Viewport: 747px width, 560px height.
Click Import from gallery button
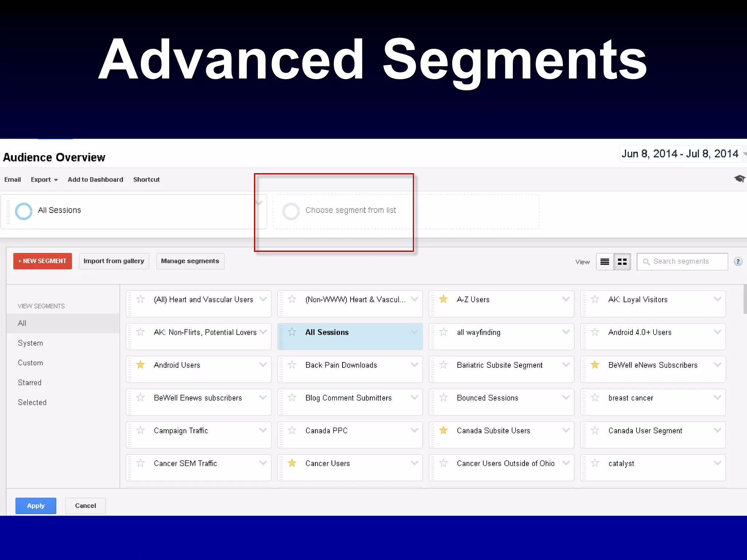(114, 261)
